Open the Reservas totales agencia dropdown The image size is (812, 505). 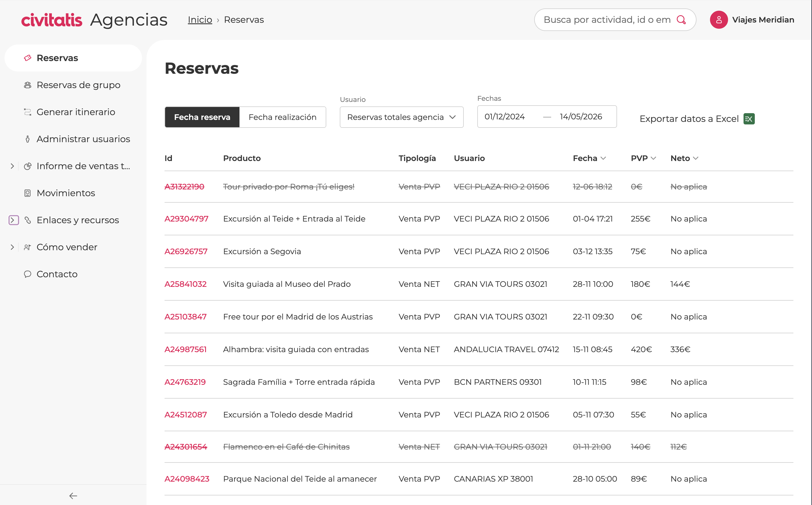coord(401,117)
